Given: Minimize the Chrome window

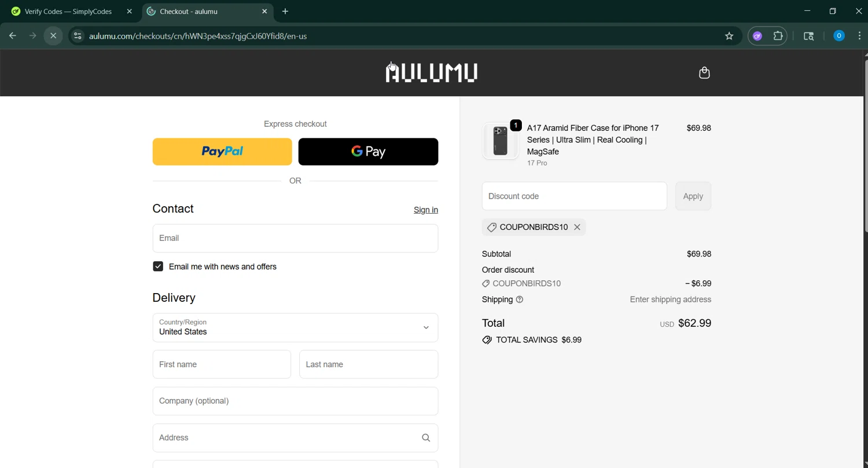Looking at the screenshot, I should coord(807,11).
